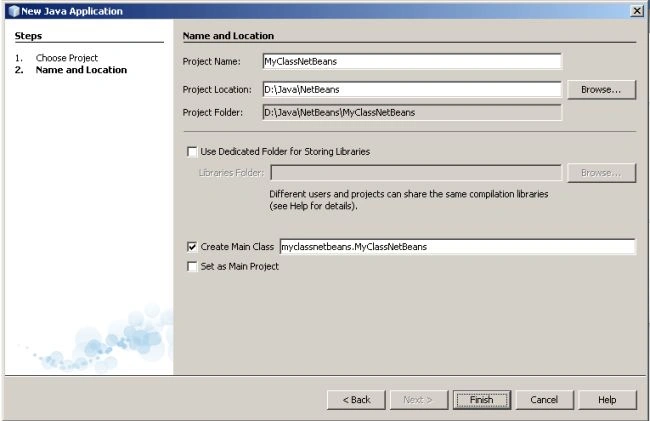Screen dimensions: 650x421
Task: Click the NetBeans cube icon in title bar
Action: click(14, 11)
